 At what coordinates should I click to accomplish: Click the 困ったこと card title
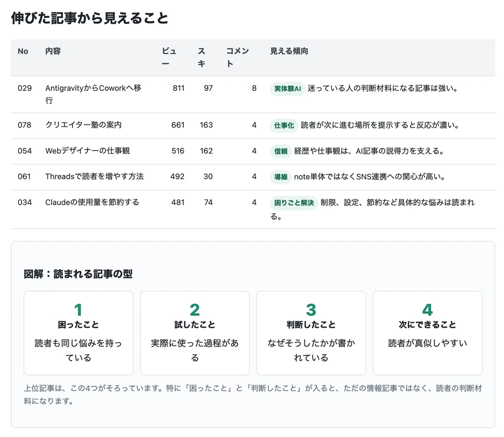pyautogui.click(x=79, y=324)
